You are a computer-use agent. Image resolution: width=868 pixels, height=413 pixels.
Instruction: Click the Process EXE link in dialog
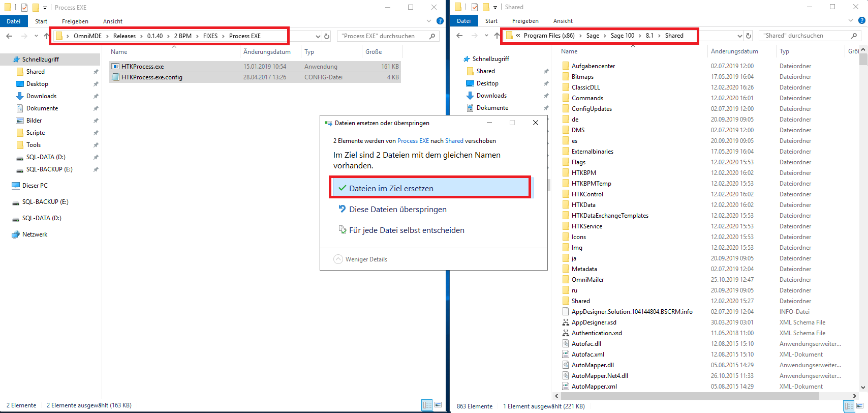point(413,141)
